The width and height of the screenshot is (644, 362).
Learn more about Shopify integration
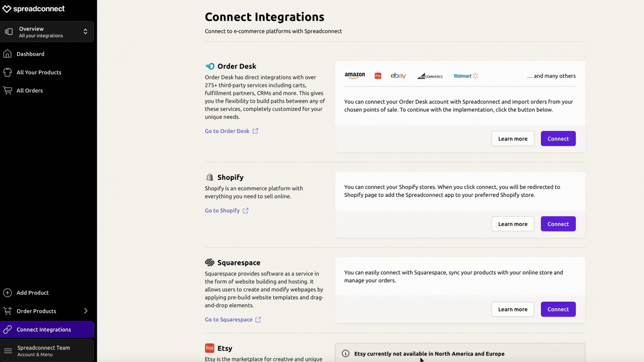(x=513, y=224)
